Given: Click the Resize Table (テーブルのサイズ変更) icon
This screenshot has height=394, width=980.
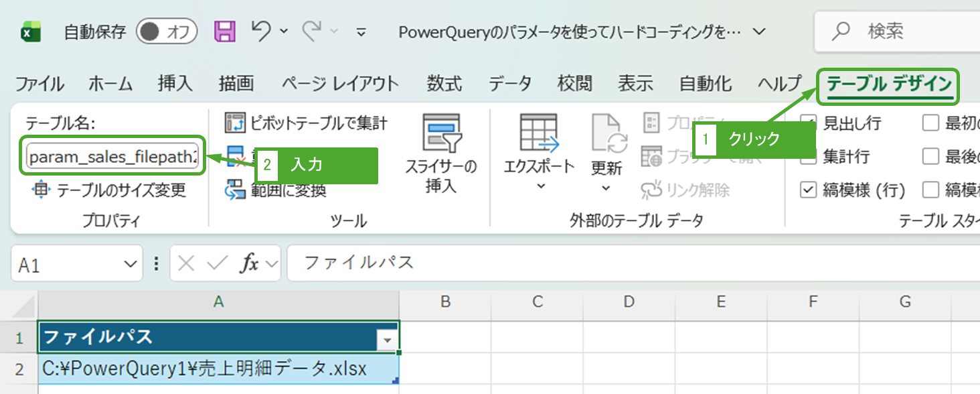Looking at the screenshot, I should tap(41, 190).
